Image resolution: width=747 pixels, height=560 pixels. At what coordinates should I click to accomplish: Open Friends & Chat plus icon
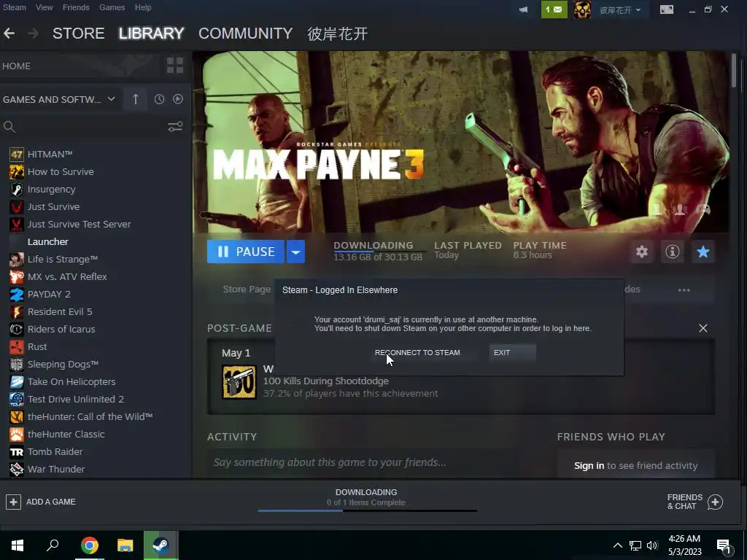click(715, 502)
